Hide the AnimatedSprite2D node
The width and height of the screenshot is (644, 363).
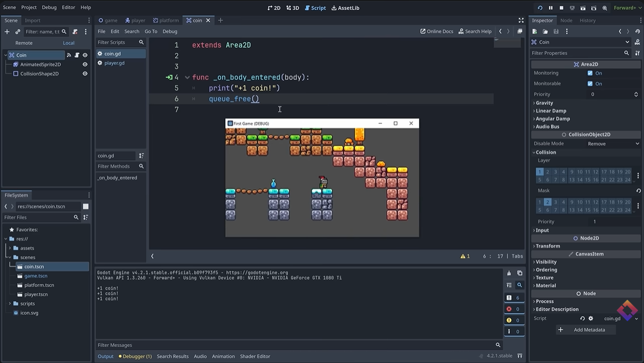pyautogui.click(x=85, y=64)
